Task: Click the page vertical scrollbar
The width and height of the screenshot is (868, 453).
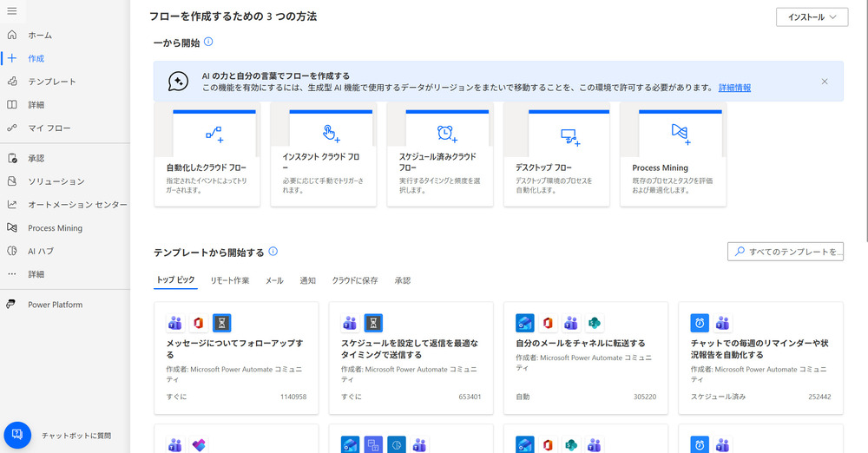Action: pos(865,121)
